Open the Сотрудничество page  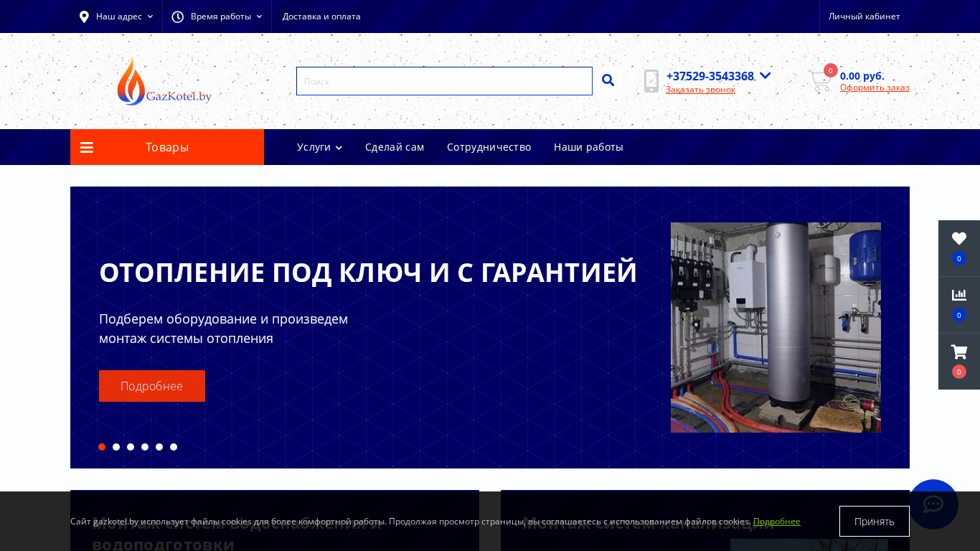pyautogui.click(x=489, y=147)
